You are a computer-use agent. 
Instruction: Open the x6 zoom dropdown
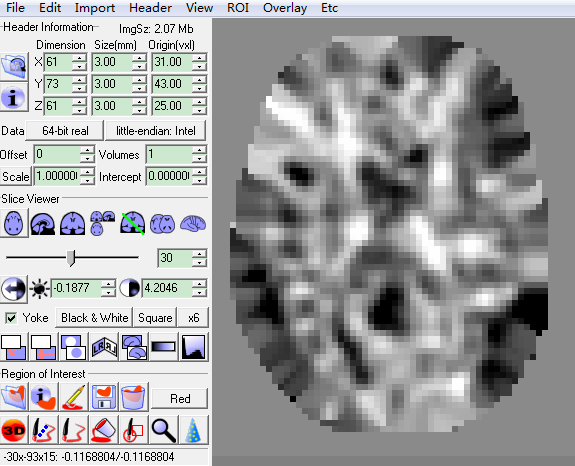coord(193,318)
